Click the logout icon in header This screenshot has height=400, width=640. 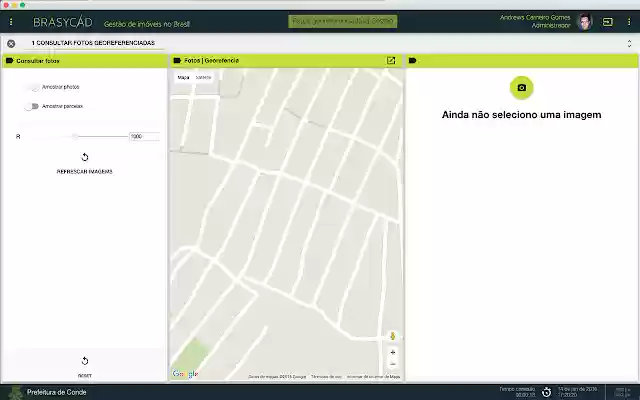pyautogui.click(x=608, y=22)
